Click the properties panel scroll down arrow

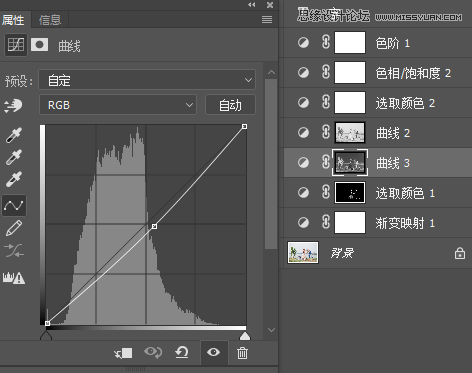pyautogui.click(x=271, y=330)
